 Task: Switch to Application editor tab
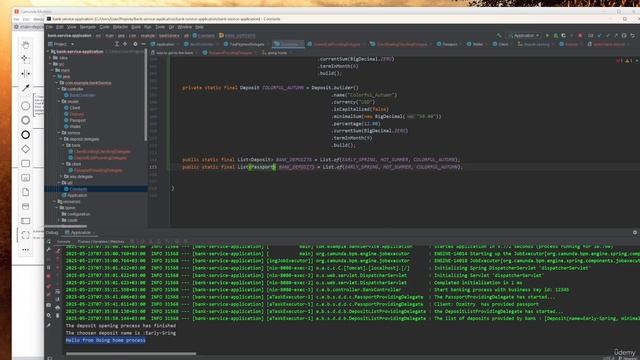pos(163,44)
